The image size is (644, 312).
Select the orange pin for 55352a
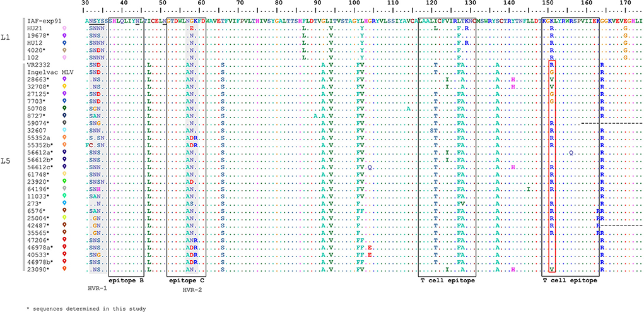(64, 138)
